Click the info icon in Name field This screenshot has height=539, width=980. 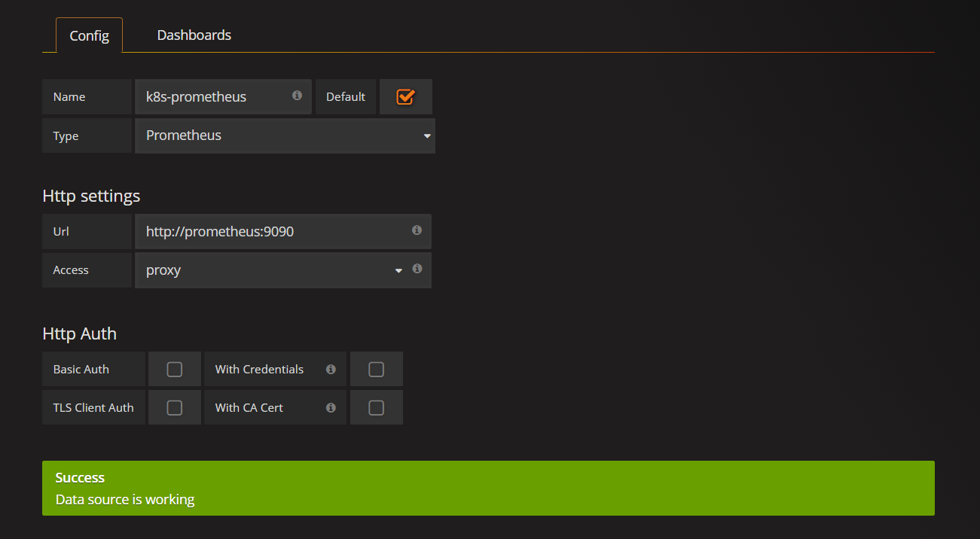point(297,96)
